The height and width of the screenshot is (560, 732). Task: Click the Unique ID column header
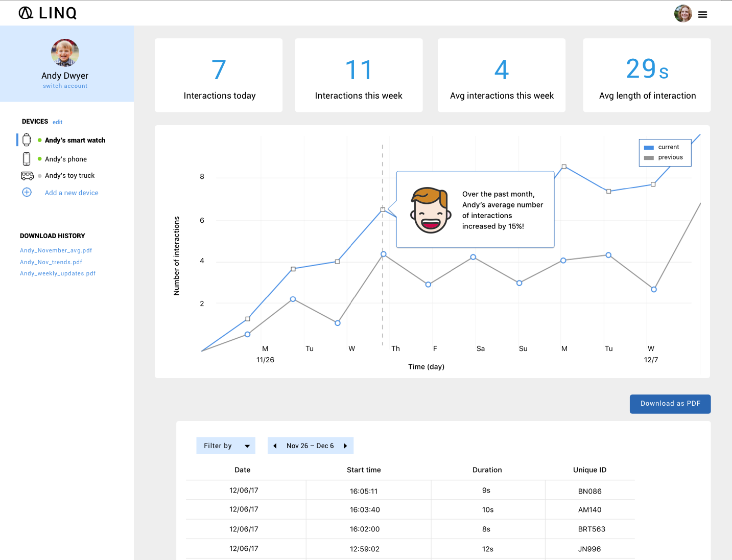pyautogui.click(x=590, y=470)
